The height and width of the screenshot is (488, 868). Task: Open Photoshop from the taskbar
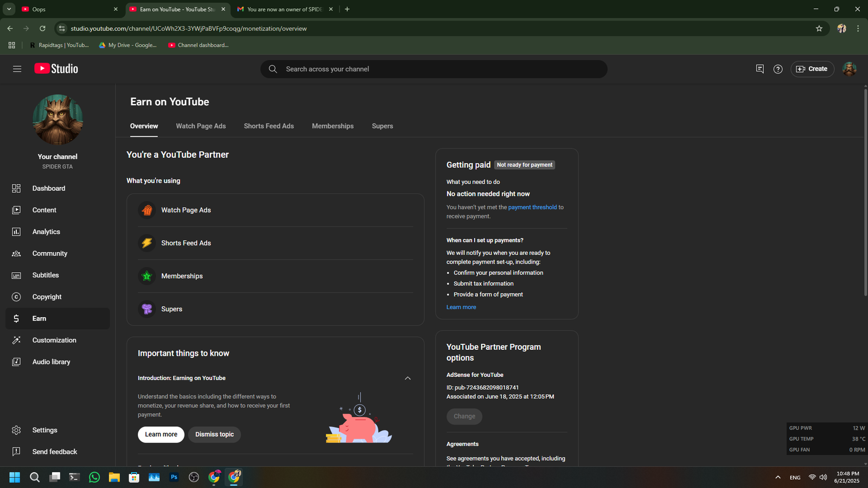click(174, 477)
